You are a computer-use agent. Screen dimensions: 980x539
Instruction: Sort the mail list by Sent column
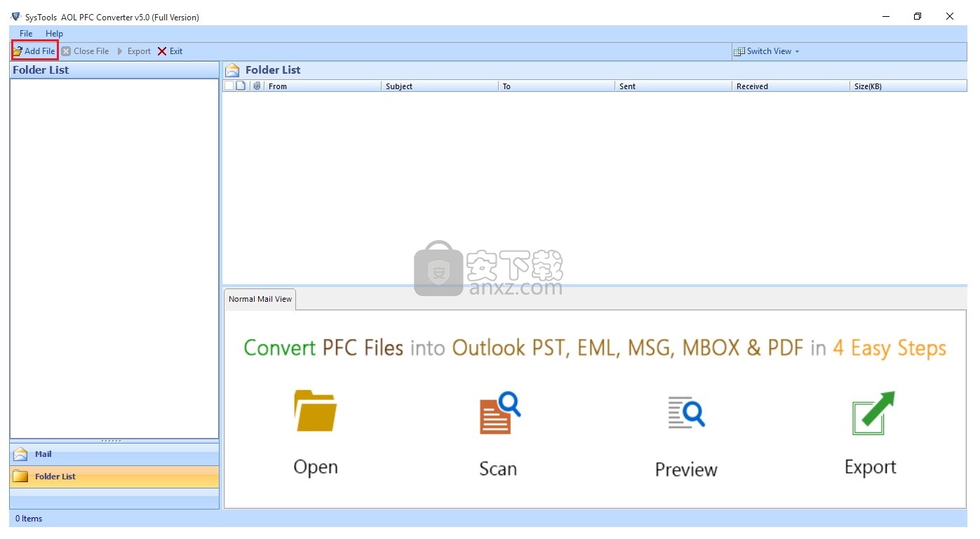point(673,86)
